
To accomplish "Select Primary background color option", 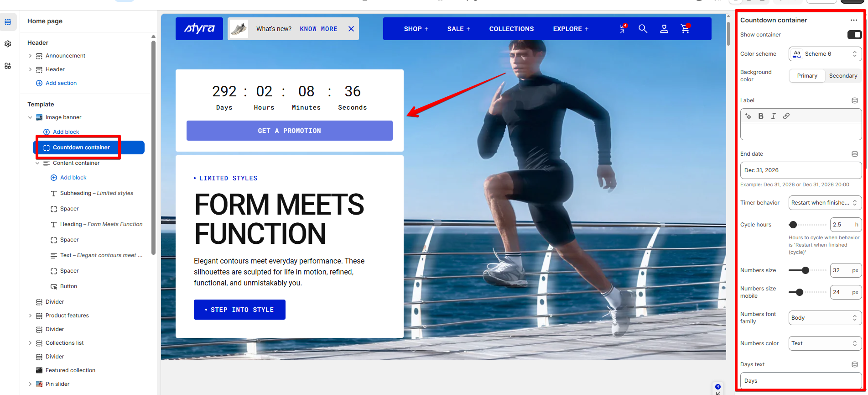I will 807,76.
